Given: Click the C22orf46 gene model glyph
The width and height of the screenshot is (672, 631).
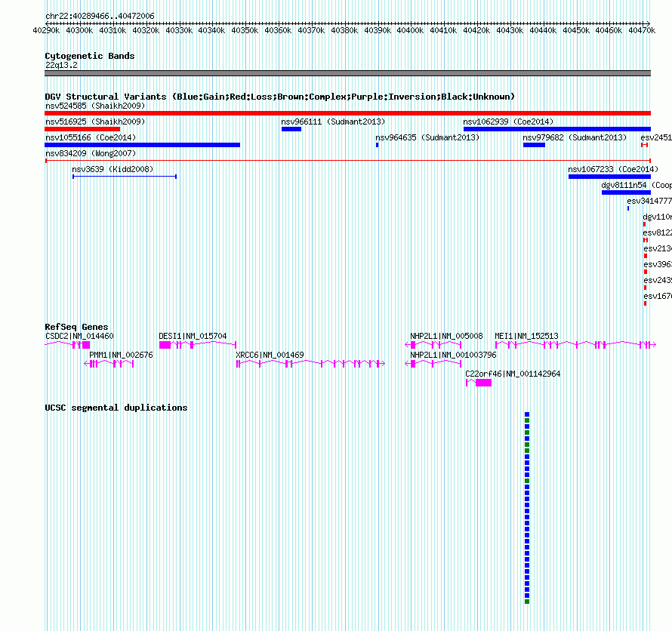Looking at the screenshot, I should [x=479, y=383].
